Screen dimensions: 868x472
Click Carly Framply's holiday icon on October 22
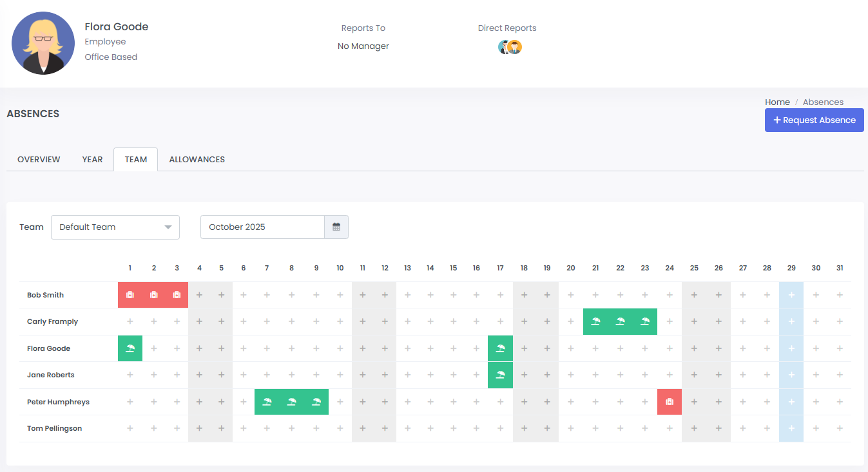(620, 321)
